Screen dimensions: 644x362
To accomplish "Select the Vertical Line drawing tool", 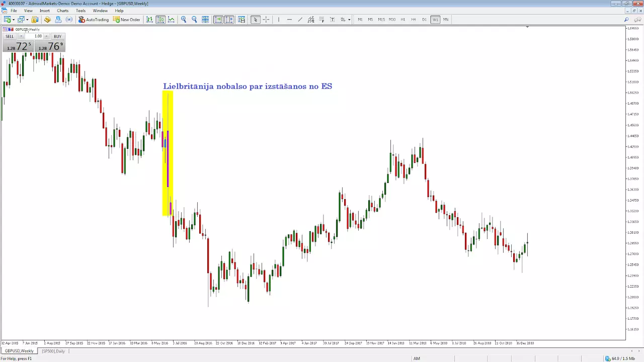I will pos(279,20).
